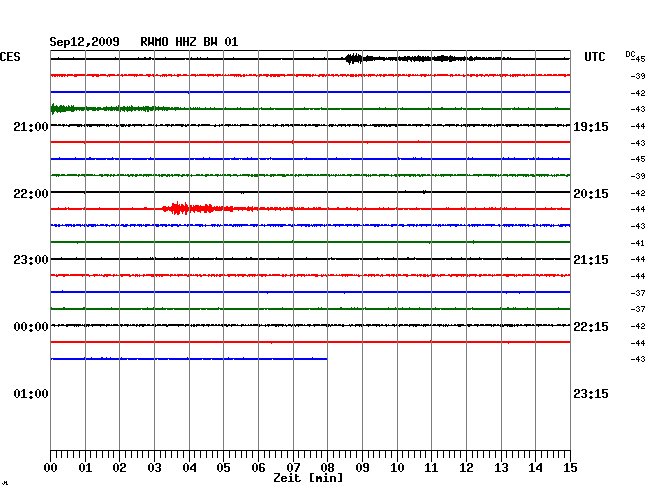Click the 02 minute axis label
Image resolution: width=650 pixels, height=494 pixels.
click(x=119, y=467)
